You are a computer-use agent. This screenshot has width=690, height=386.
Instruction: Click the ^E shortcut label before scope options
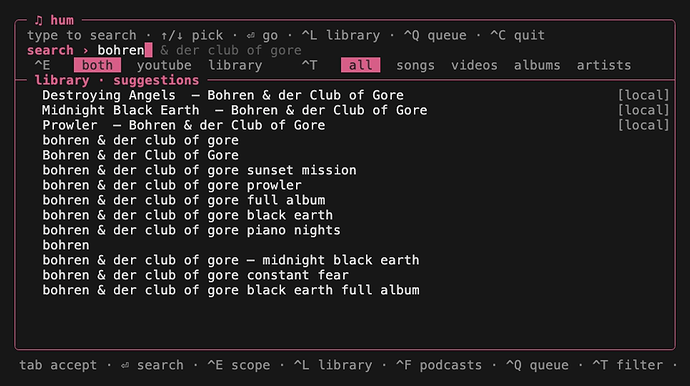42,65
